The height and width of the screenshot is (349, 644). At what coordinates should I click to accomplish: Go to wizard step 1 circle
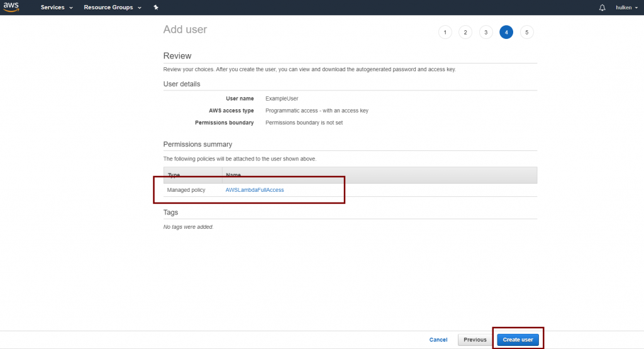point(445,32)
